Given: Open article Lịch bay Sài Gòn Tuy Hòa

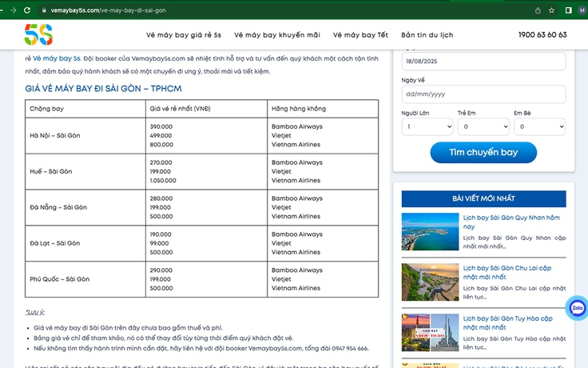Looking at the screenshot, I should point(508,322).
